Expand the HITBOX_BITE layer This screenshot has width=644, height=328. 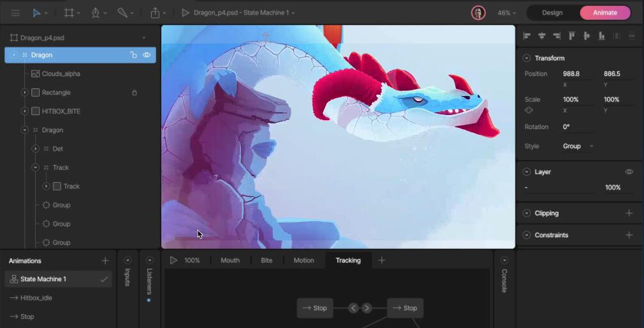pyautogui.click(x=24, y=111)
